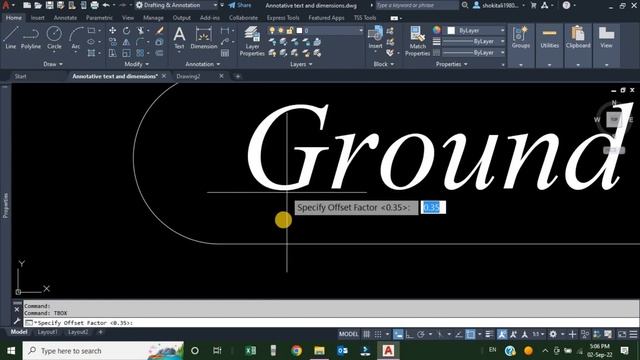Click the Rotate tool in Modify panel
The image size is (640, 360).
[x=127, y=31]
